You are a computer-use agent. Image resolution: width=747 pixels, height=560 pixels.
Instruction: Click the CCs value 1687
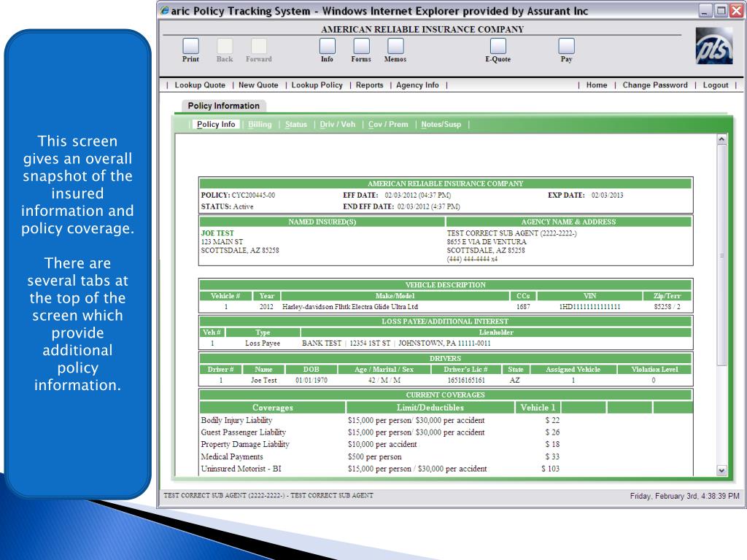coord(523,307)
